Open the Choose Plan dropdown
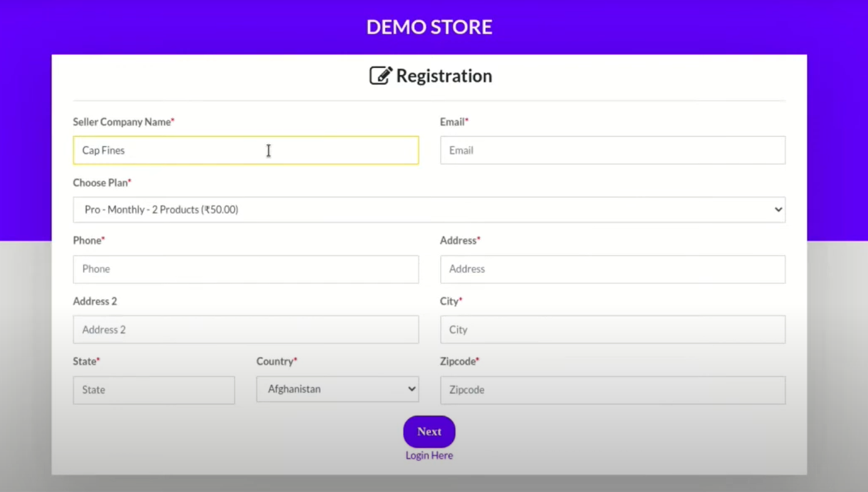Screen dimensions: 868x492 [x=429, y=210]
